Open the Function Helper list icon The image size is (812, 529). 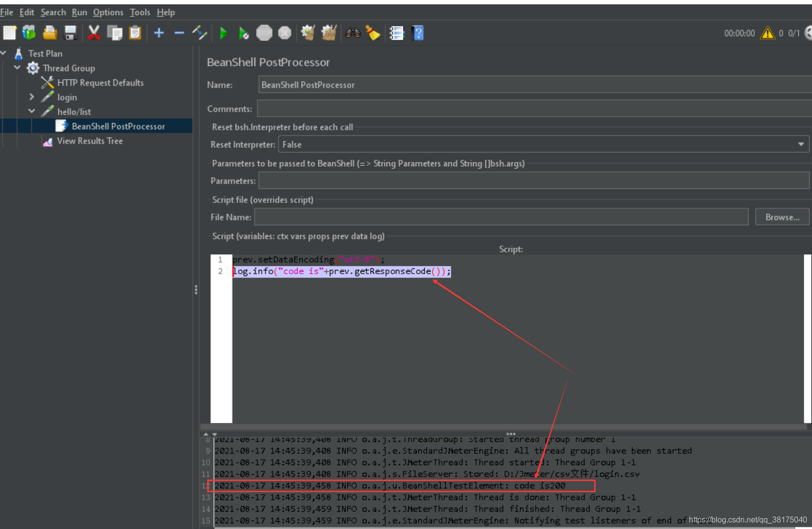click(x=397, y=33)
